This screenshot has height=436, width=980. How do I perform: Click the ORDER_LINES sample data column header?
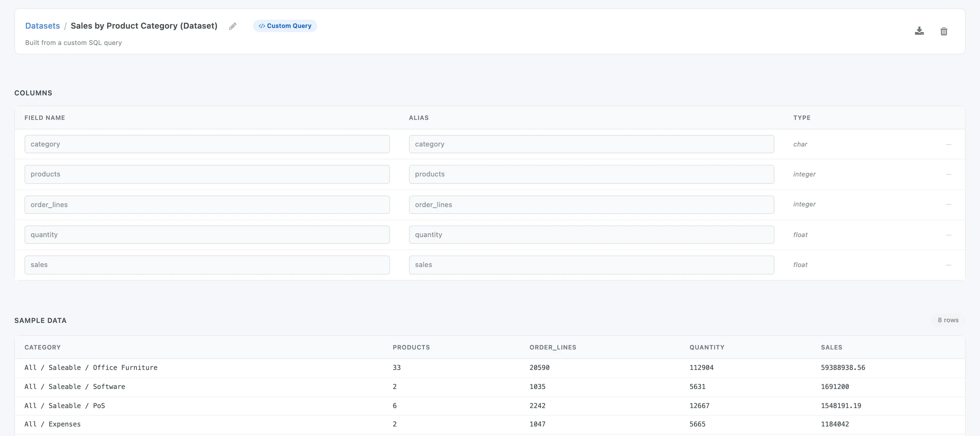pyautogui.click(x=553, y=347)
